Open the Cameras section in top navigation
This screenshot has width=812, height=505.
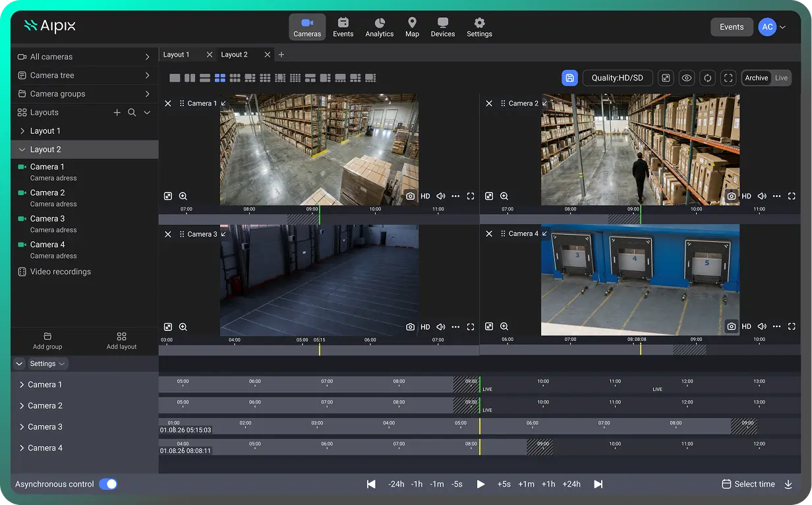click(307, 27)
